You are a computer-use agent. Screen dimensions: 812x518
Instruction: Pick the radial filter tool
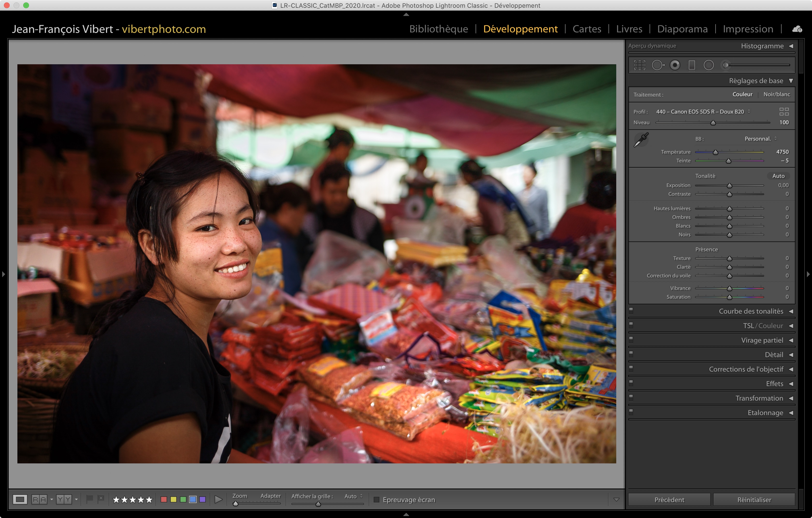click(x=709, y=65)
